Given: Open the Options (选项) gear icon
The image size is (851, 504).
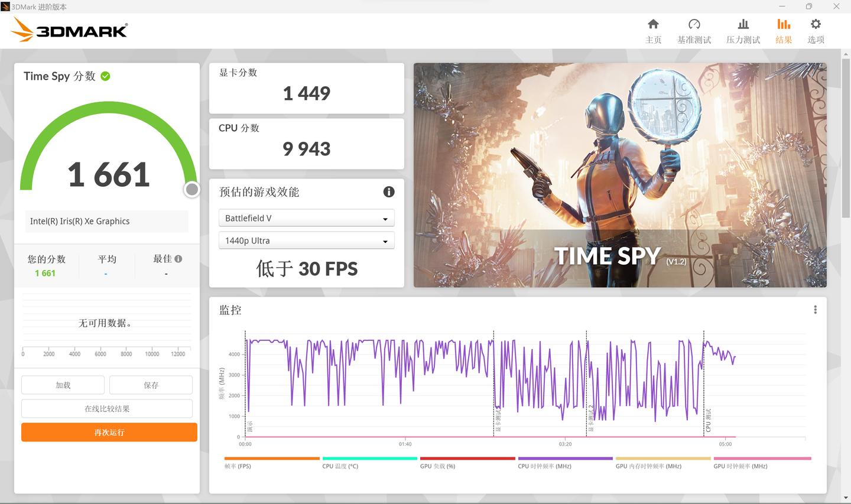Looking at the screenshot, I should point(816,24).
